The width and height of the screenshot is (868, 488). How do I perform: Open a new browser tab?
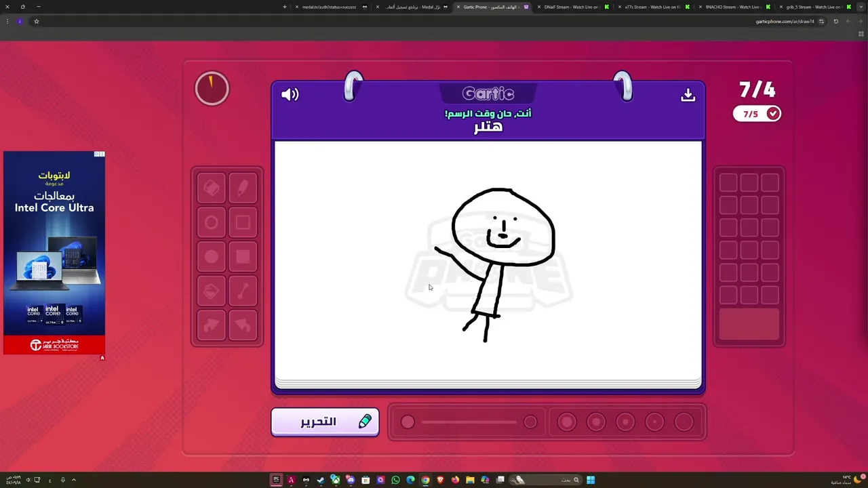[x=284, y=7]
